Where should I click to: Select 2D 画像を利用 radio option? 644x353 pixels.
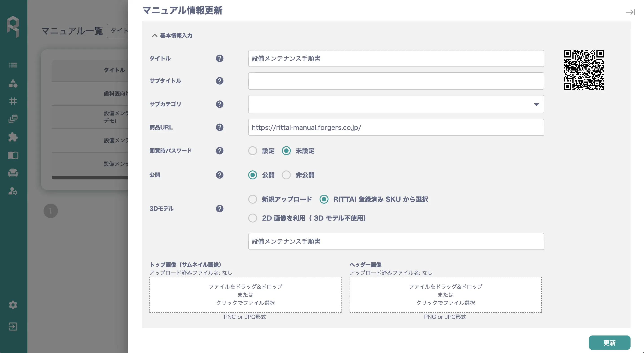[x=252, y=218]
